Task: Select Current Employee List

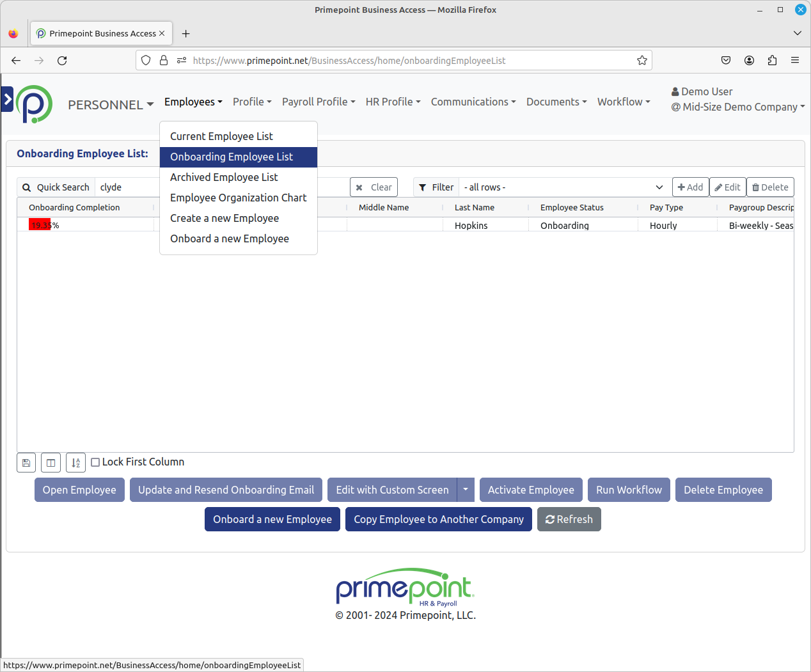Action: pos(239,136)
